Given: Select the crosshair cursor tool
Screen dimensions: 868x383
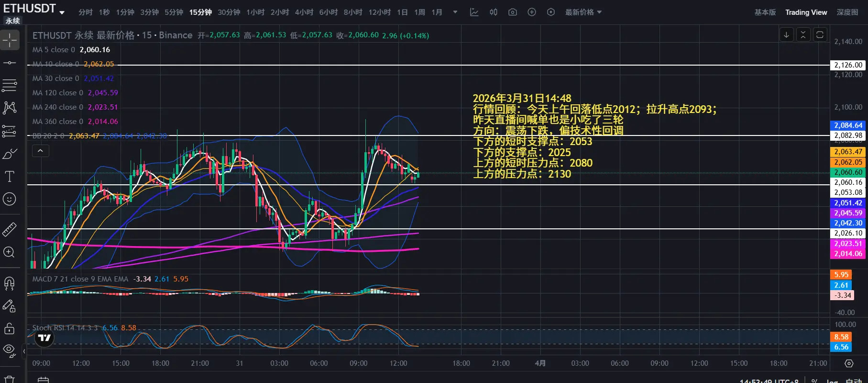Looking at the screenshot, I should 10,40.
